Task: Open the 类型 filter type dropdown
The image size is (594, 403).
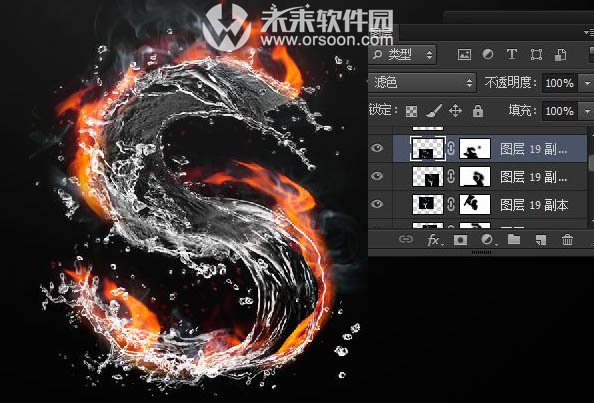Action: point(403,55)
